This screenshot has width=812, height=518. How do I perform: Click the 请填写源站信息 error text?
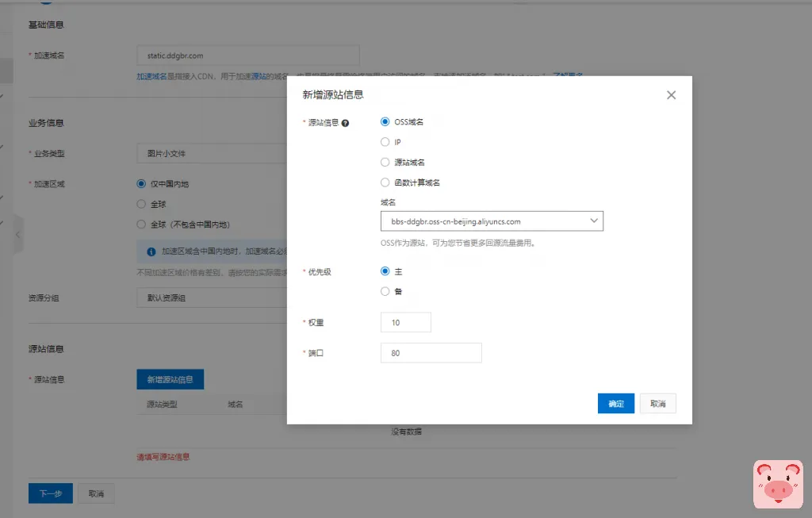[163, 457]
